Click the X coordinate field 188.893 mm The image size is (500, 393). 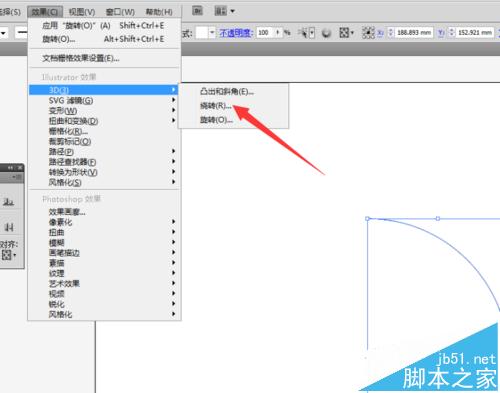414,33
